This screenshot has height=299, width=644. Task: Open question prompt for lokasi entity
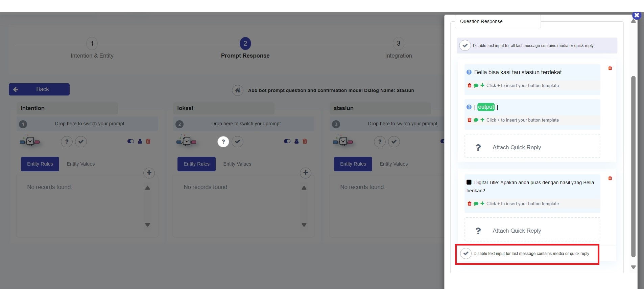coord(223,142)
